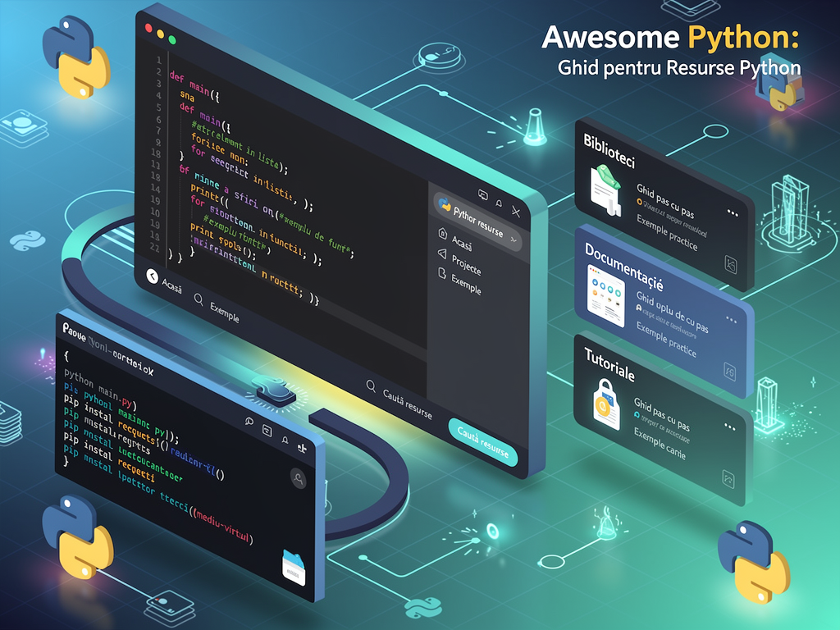Select Exemple practice in Biblioteci card
This screenshot has width=840, height=630.
[x=667, y=232]
